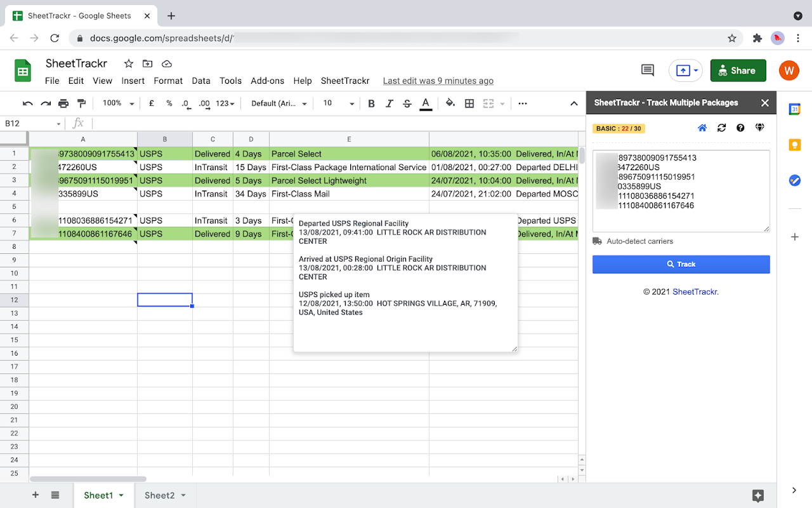Click the blue Track button

(x=681, y=264)
